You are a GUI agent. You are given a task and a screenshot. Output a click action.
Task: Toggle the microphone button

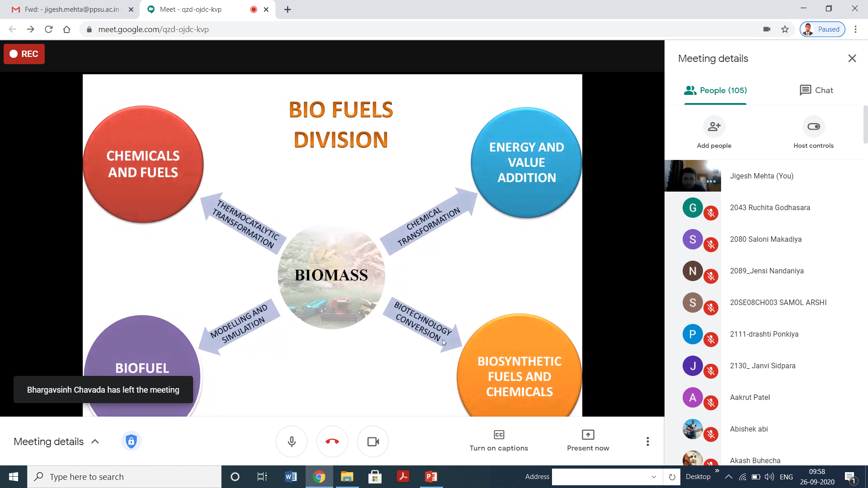pyautogui.click(x=292, y=441)
